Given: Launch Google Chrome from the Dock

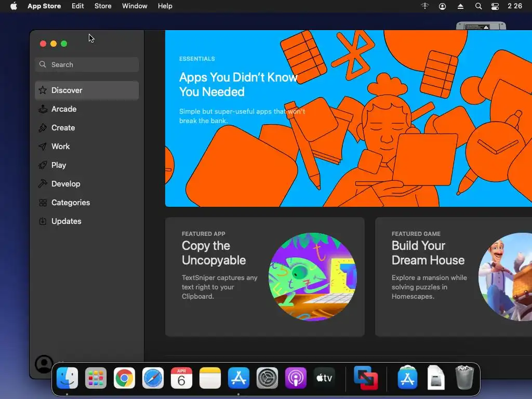Looking at the screenshot, I should coord(124,378).
